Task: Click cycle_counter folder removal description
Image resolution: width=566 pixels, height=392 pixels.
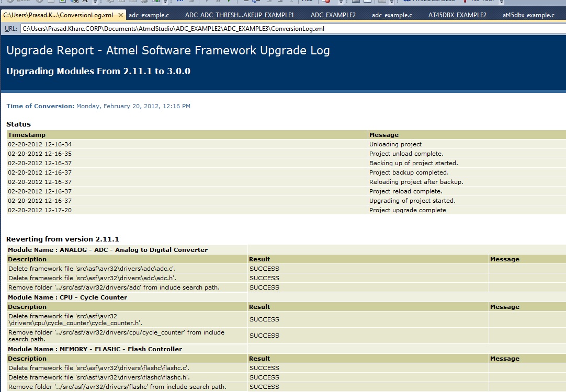Action: pyautogui.click(x=116, y=336)
